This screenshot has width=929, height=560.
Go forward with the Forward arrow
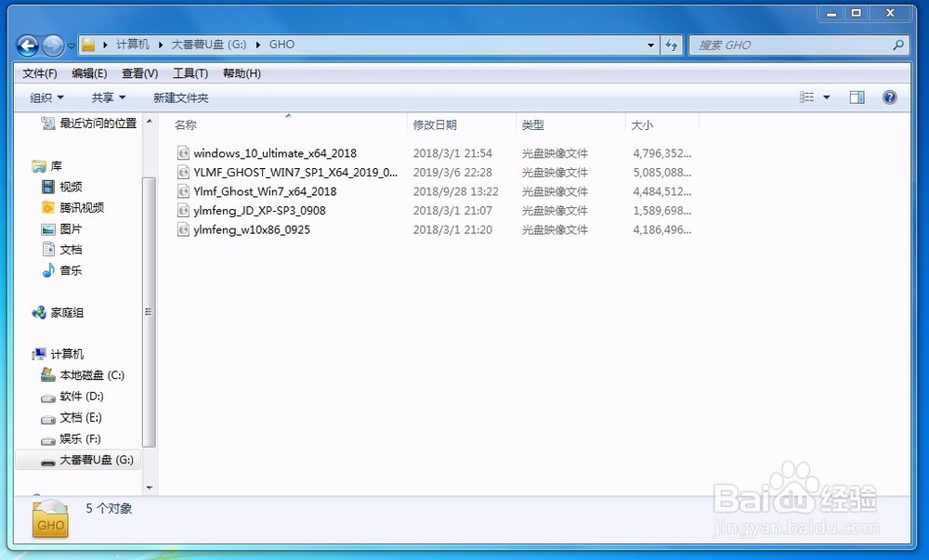pyautogui.click(x=53, y=45)
